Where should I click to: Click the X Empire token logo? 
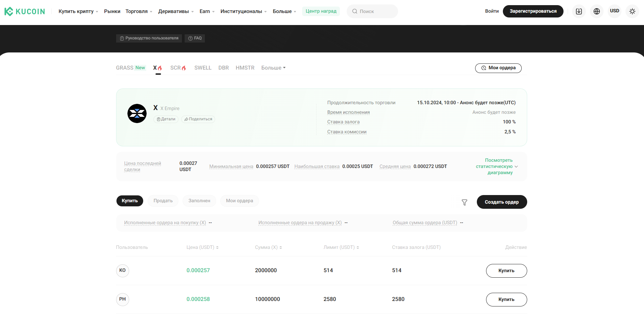[137, 113]
